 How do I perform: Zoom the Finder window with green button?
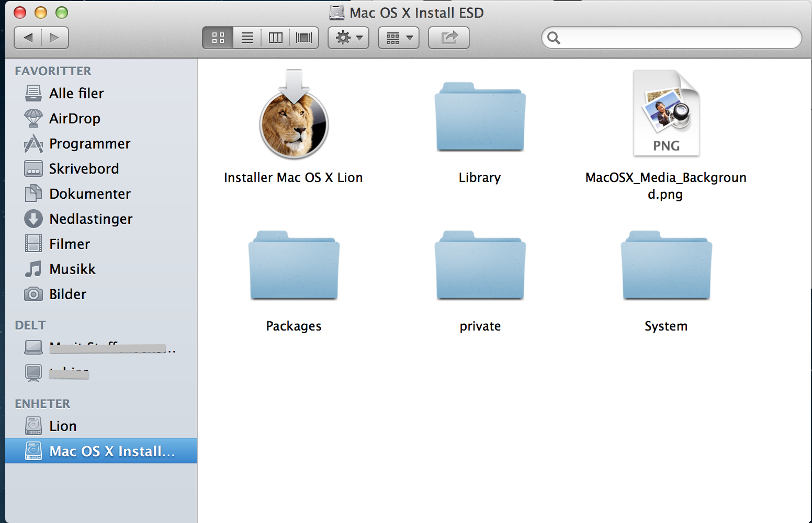tap(62, 13)
